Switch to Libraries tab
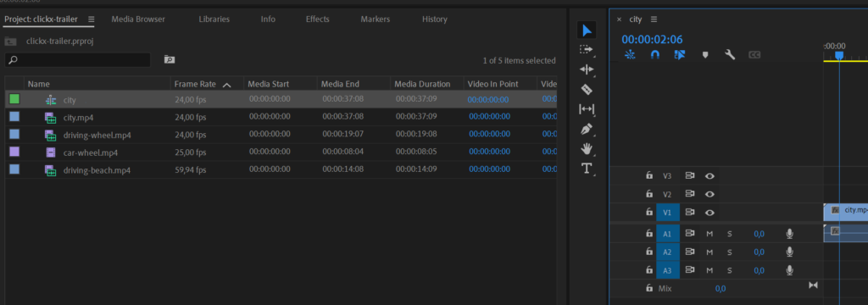868x305 pixels. (x=214, y=19)
